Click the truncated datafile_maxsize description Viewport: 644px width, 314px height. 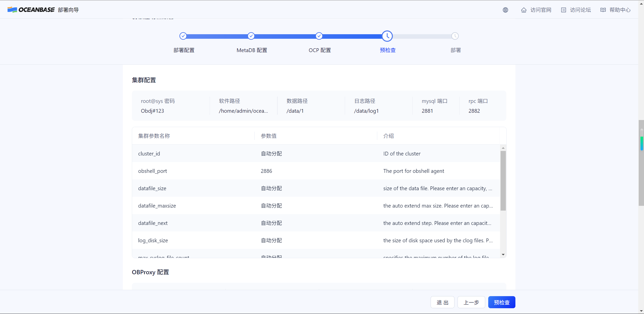438,206
